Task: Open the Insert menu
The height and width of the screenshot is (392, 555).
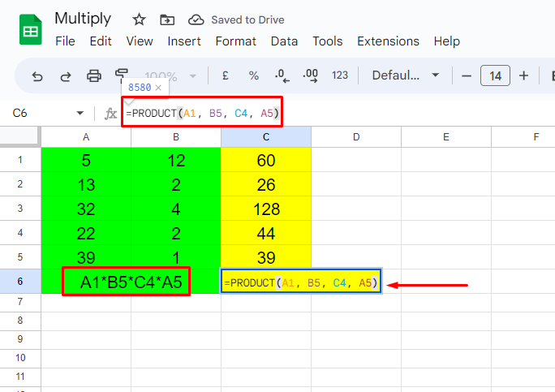Action: point(184,41)
